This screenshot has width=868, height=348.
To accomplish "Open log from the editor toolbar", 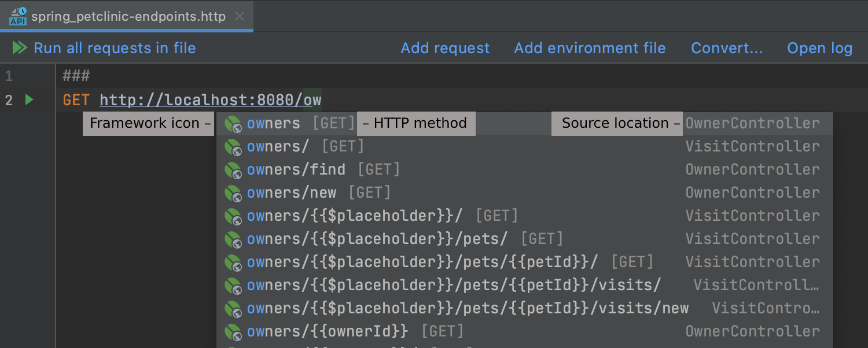I will click(x=819, y=48).
